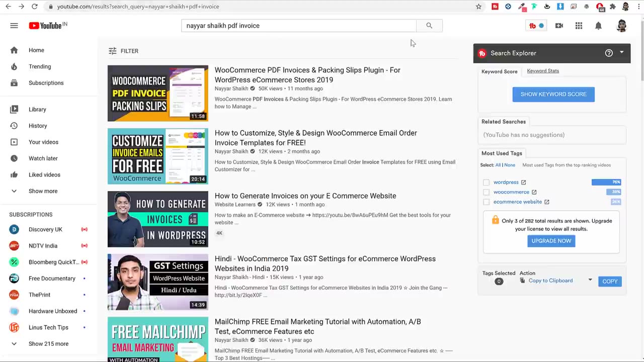Open the WooCommerce PDF Invoice thumbnail
Viewport: 644px width, 362px height.
point(158,94)
